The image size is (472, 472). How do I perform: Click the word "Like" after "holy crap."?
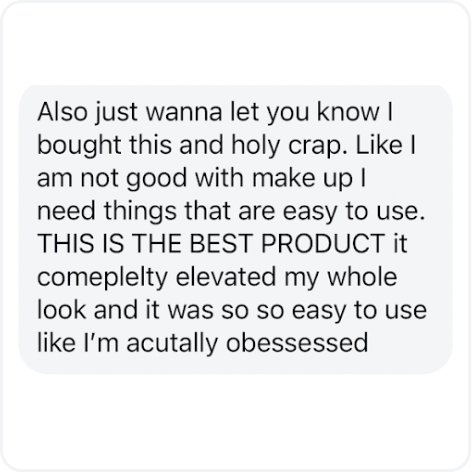point(379,144)
